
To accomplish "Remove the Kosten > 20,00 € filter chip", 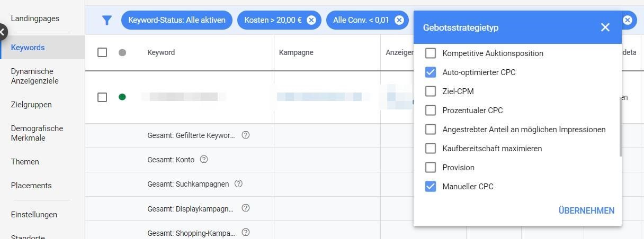I will coord(311,20).
